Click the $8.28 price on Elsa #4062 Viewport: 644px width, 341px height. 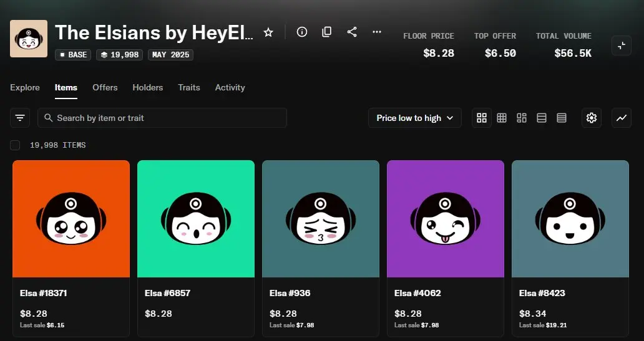408,314
